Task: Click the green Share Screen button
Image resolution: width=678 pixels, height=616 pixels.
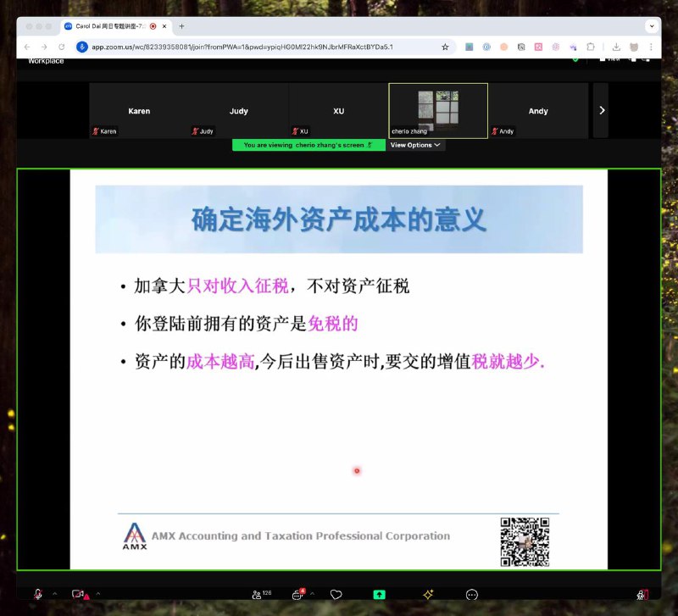Action: click(x=379, y=595)
